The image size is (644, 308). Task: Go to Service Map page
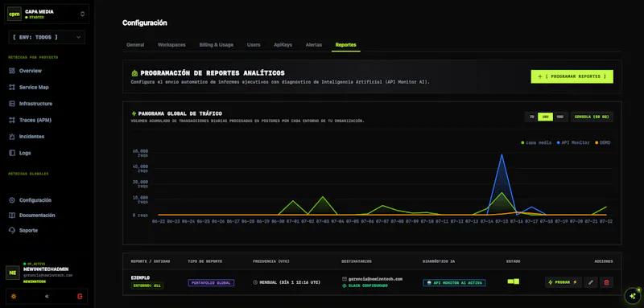click(x=34, y=88)
